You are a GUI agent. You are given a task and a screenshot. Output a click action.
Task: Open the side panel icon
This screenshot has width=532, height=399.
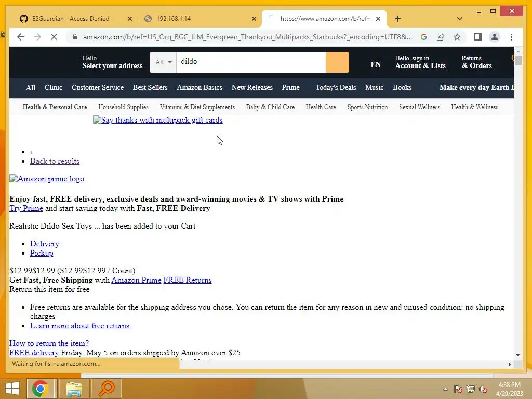pos(478,37)
